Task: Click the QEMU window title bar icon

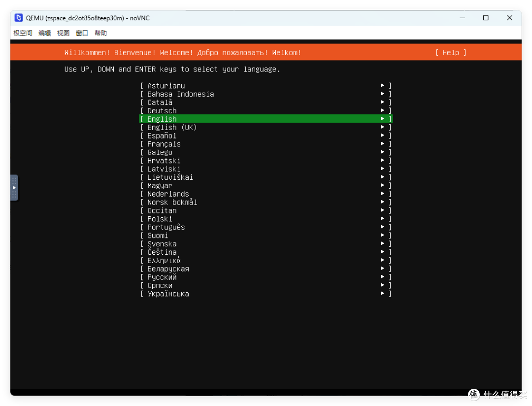Action: 18,18
